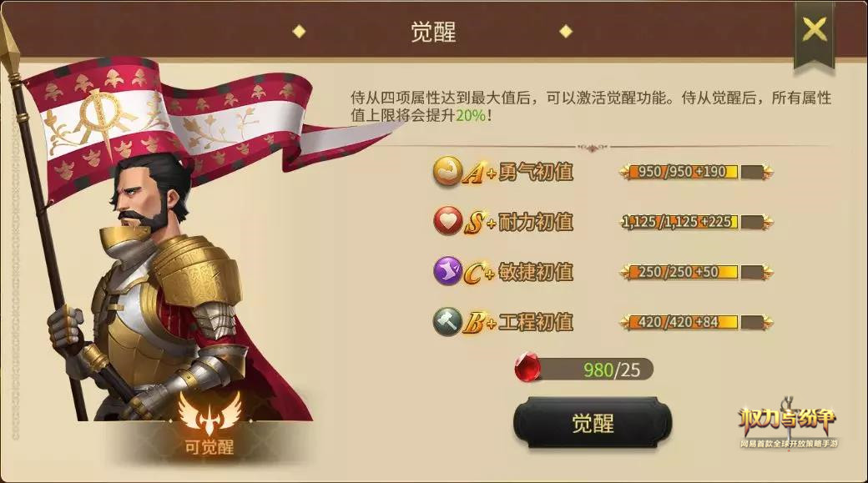Screen dimensions: 868x483
Task: Click the S+ grade letter
Action: (x=479, y=223)
